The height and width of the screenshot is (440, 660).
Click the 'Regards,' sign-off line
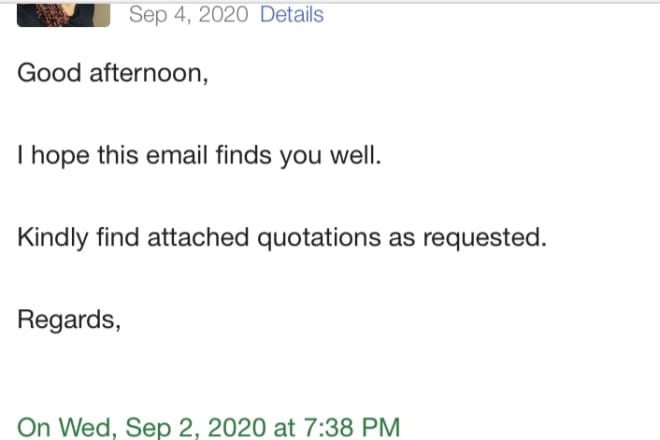(69, 320)
